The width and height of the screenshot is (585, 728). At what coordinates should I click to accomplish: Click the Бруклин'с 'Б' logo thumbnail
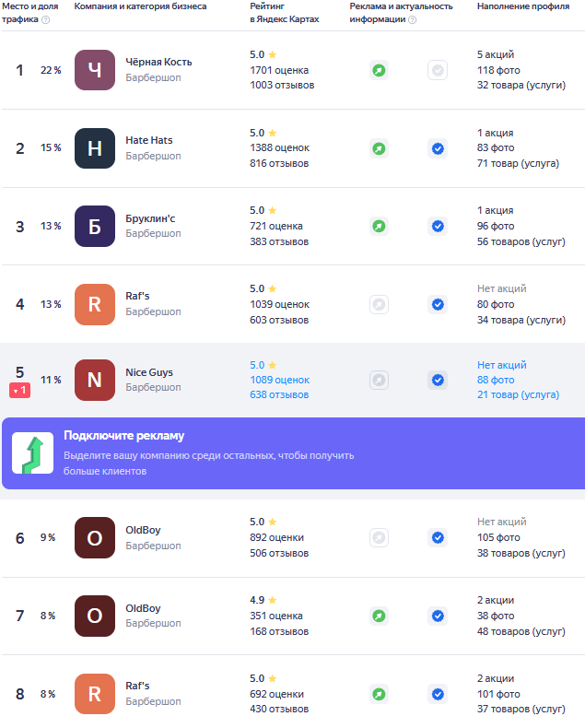[x=95, y=226]
